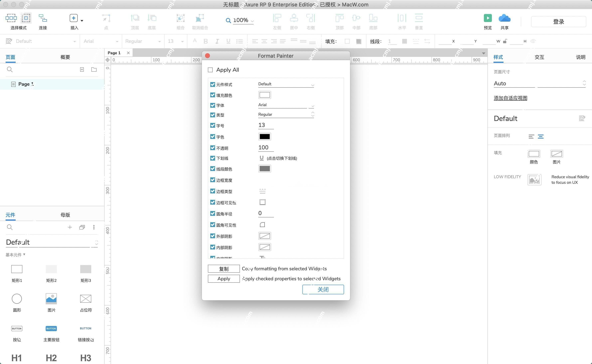Click the intersected selection mode icon
592x364 pixels.
tap(11, 18)
